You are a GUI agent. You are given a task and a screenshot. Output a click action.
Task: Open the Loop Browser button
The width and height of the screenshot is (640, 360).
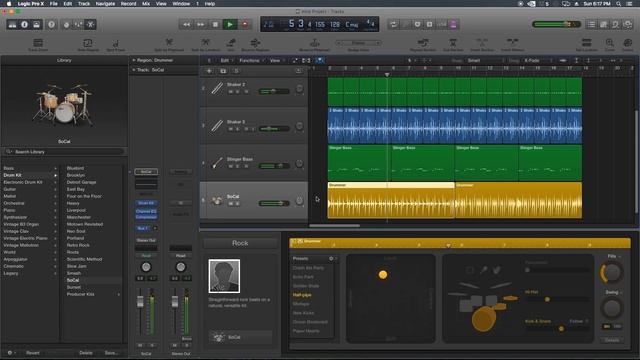(x=616, y=24)
